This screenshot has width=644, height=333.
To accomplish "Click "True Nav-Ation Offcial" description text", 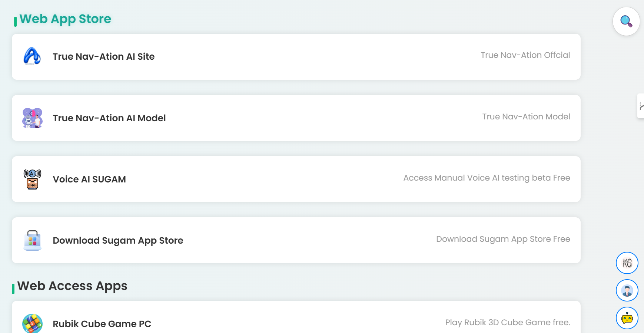I will (x=525, y=55).
